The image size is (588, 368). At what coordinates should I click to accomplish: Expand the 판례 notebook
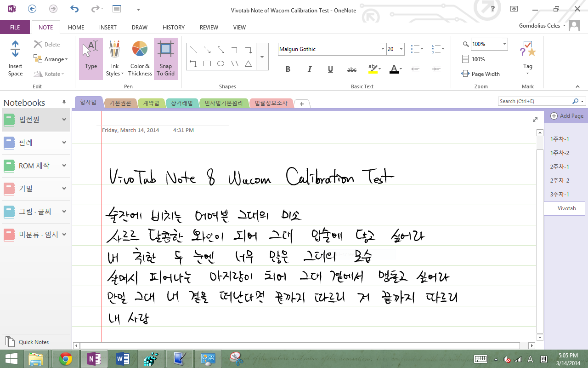tap(64, 143)
